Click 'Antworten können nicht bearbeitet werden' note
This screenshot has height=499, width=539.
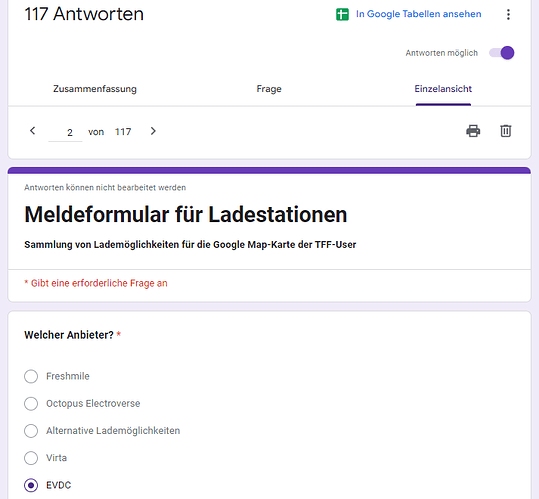click(x=105, y=188)
